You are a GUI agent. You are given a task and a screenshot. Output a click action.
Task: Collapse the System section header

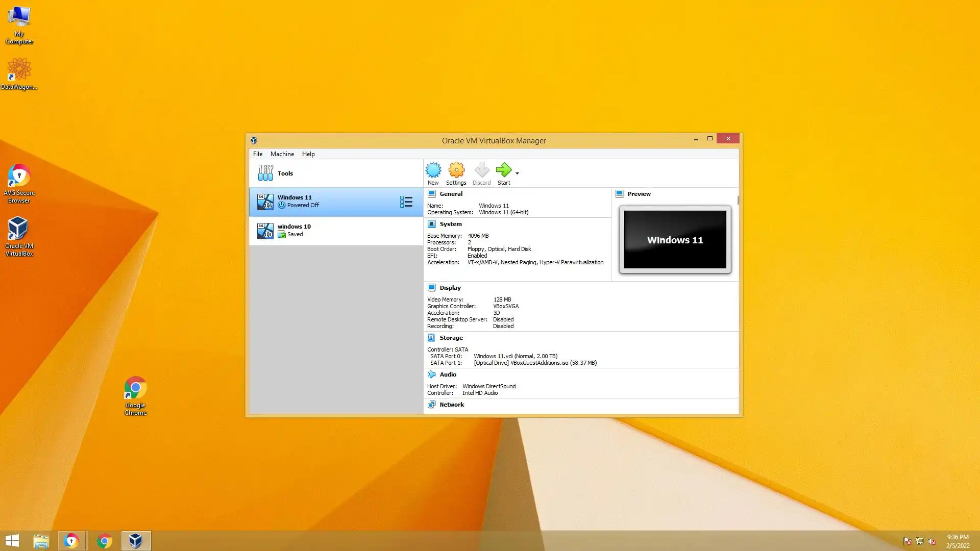450,224
